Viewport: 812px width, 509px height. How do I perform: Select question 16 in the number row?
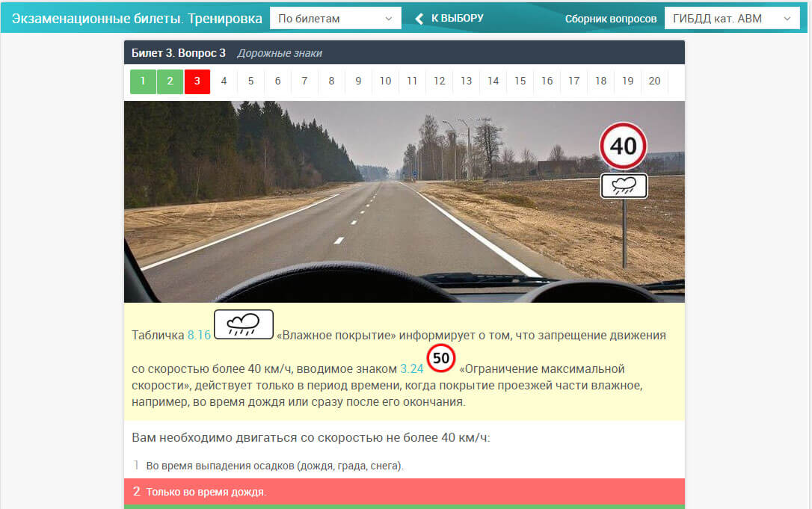tap(547, 81)
